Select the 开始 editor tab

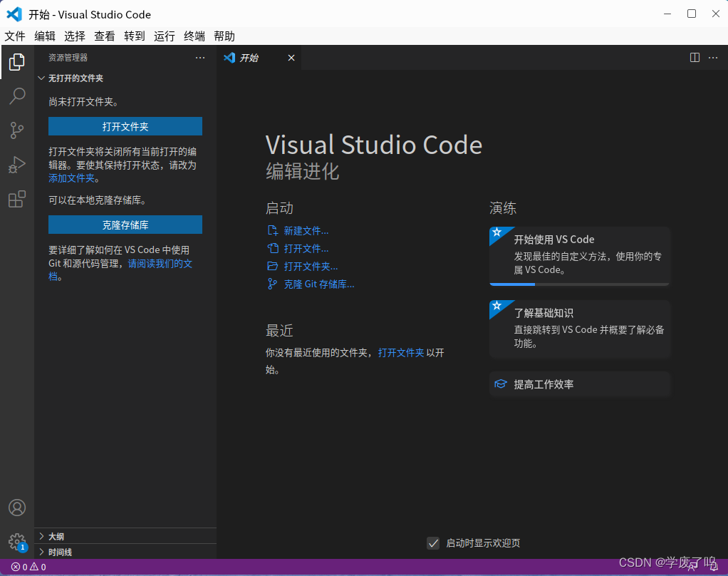coord(259,58)
